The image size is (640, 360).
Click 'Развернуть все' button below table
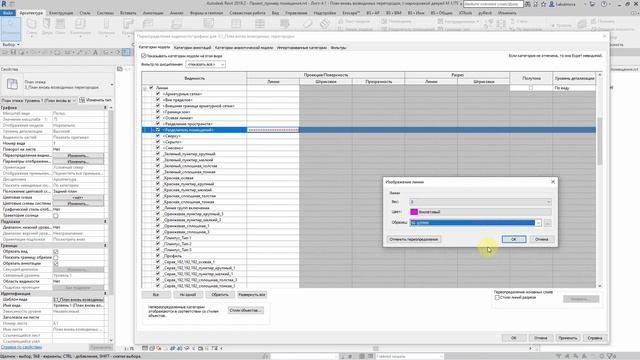(x=252, y=295)
